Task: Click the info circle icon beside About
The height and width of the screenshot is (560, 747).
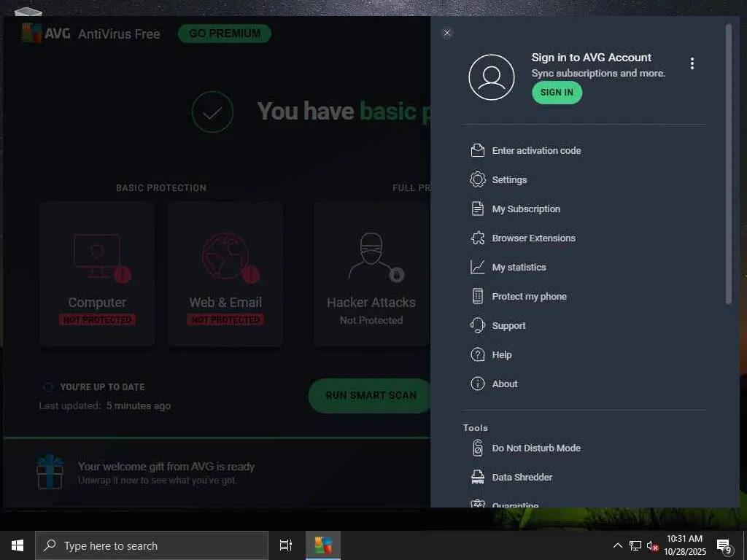Action: (x=477, y=384)
